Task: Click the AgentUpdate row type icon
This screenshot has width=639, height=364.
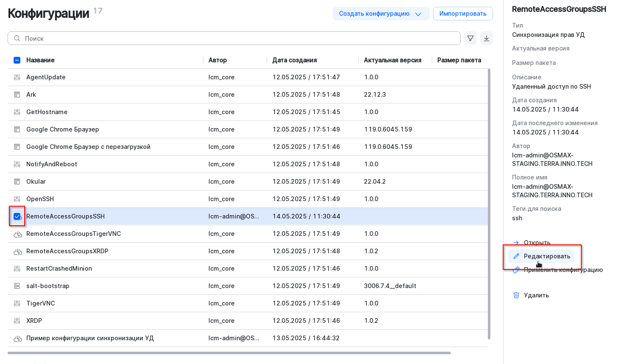Action: click(17, 77)
